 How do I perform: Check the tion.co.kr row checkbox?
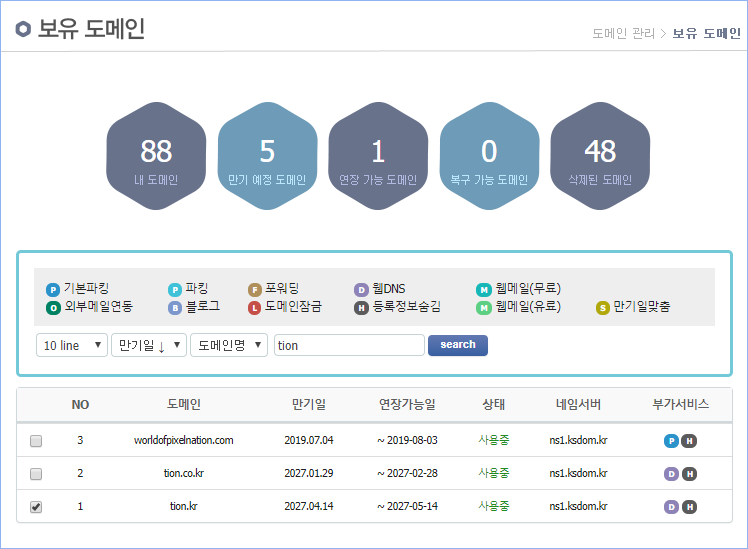(x=36, y=474)
